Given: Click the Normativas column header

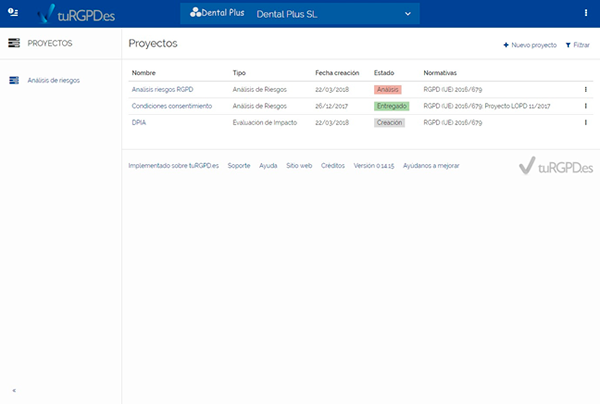Looking at the screenshot, I should tap(440, 73).
